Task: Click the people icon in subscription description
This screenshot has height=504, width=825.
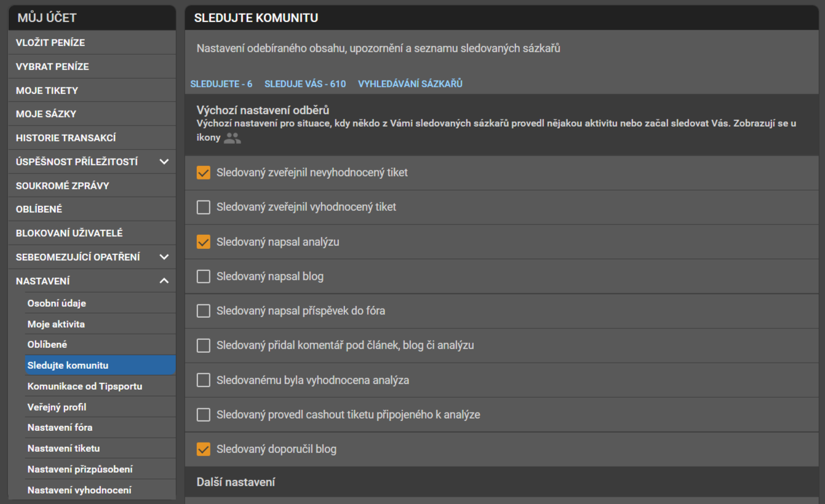Action: (x=232, y=138)
